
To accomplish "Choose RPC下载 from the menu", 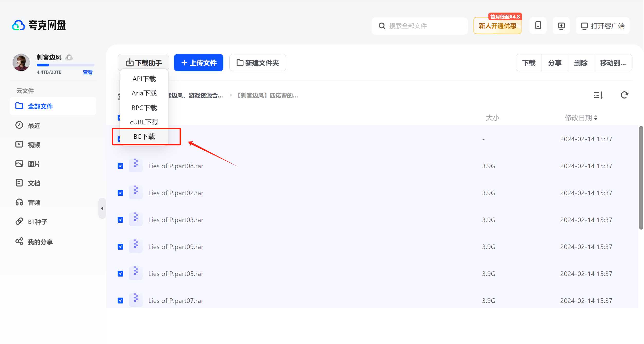I will click(x=144, y=108).
